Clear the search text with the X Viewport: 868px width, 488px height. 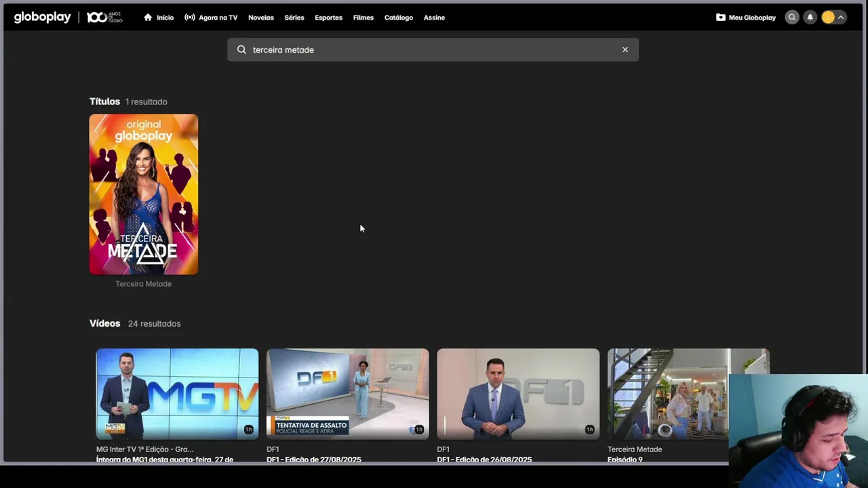point(625,49)
